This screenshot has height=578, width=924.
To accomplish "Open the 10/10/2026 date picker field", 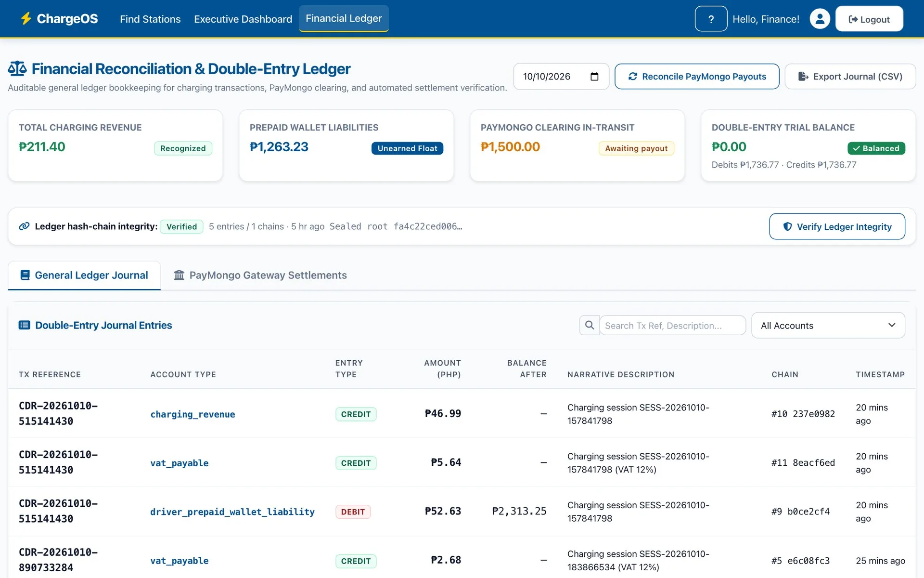I will (561, 77).
